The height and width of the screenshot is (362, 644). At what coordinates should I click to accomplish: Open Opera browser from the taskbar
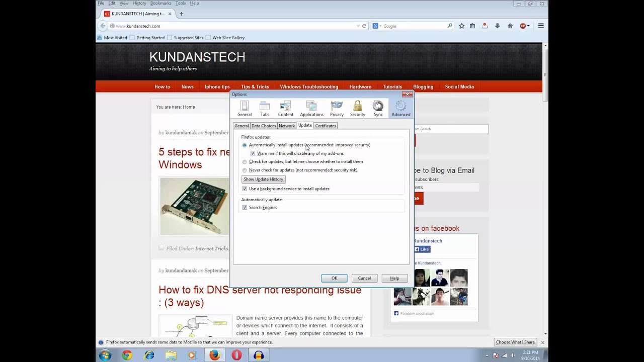tap(236, 355)
